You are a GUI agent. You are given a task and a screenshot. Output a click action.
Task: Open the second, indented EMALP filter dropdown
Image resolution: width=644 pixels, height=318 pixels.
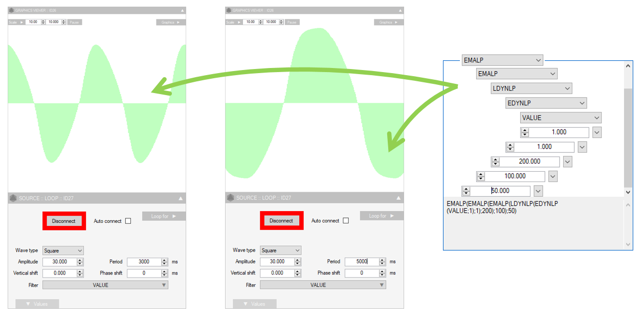517,74
